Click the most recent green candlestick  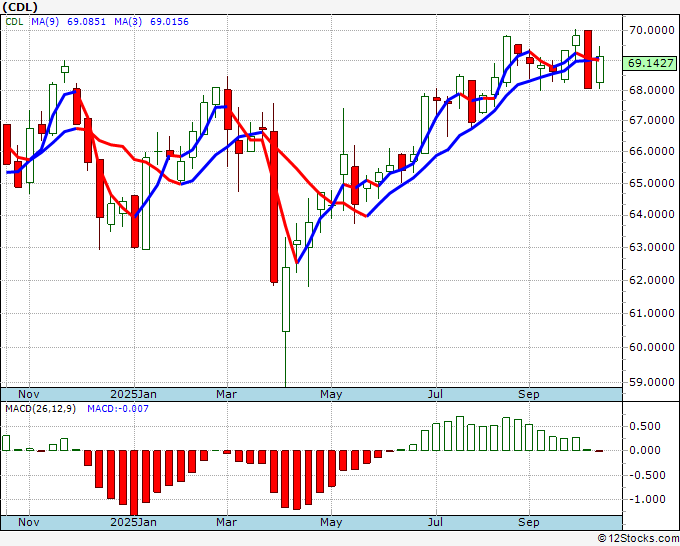click(x=600, y=69)
